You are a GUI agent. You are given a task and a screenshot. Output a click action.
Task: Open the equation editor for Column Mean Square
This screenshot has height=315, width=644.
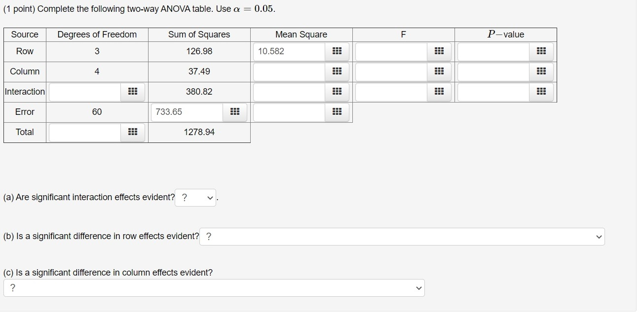(337, 71)
